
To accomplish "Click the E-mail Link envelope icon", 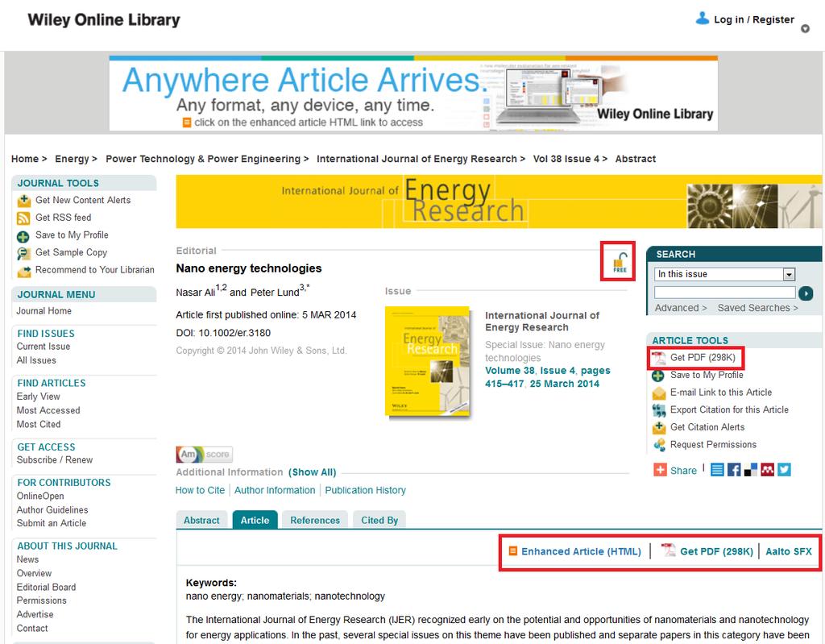I will pyautogui.click(x=659, y=393).
